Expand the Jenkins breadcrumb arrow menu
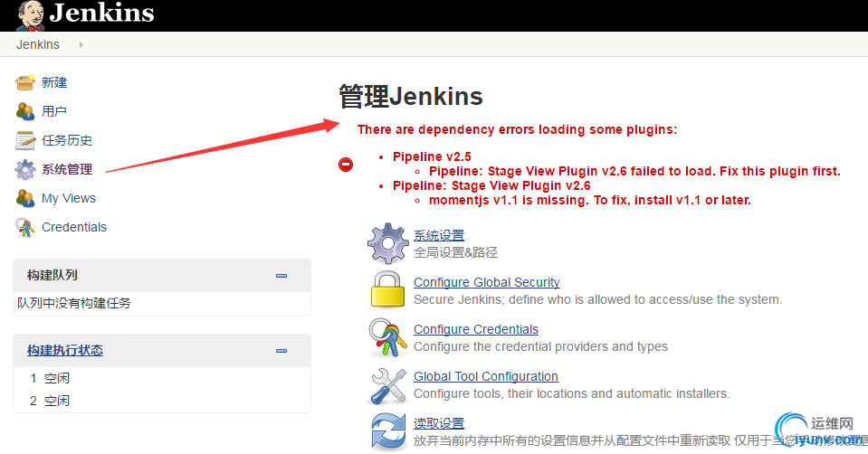This screenshot has height=454, width=868. [x=81, y=45]
